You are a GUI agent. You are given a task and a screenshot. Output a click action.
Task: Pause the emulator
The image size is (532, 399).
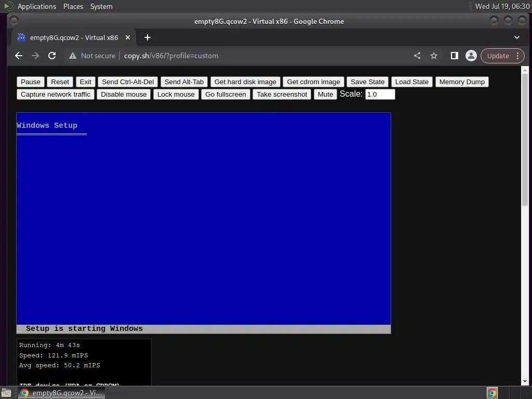tap(31, 82)
